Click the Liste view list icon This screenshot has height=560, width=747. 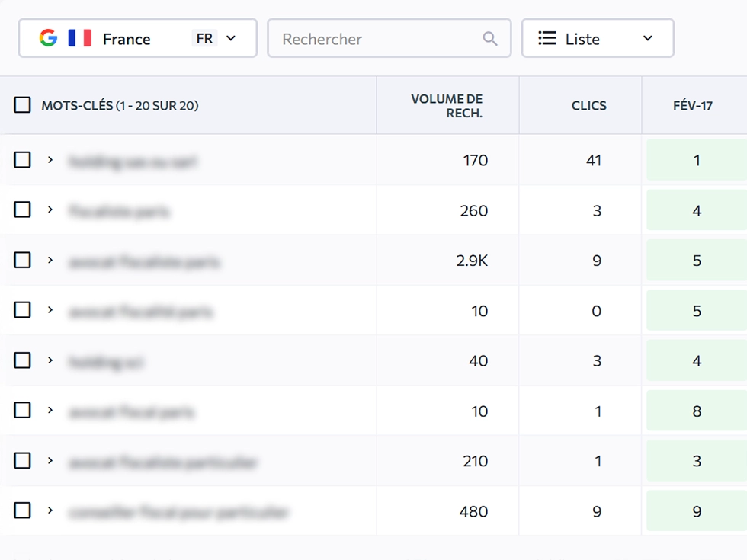coord(547,38)
